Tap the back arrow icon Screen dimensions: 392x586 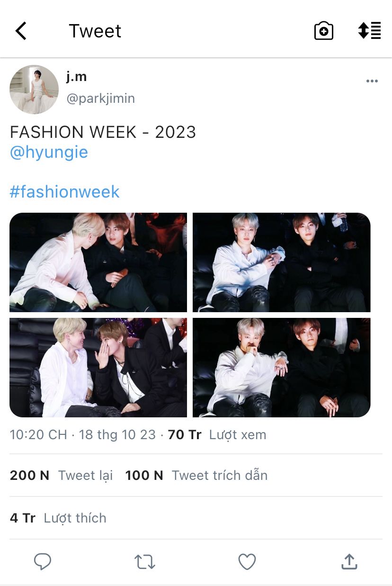point(21,31)
